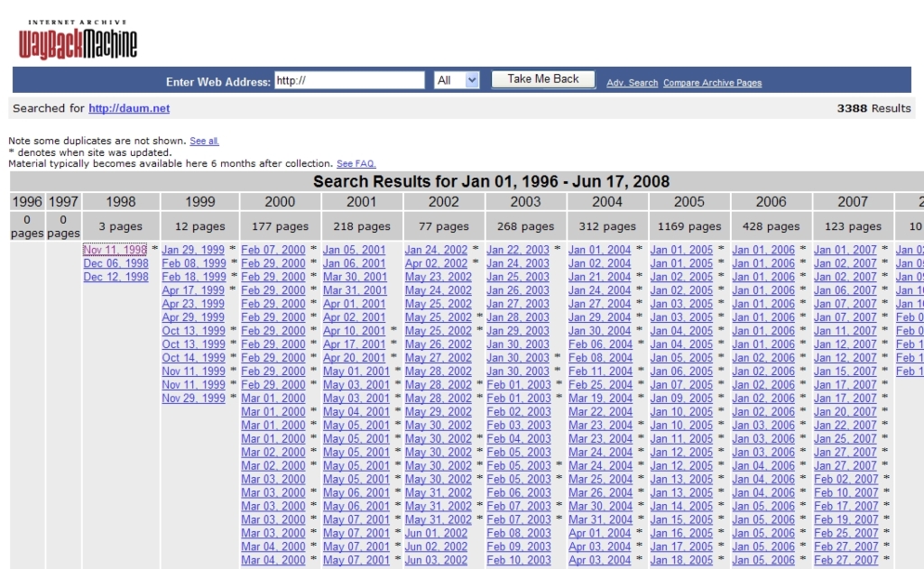Go to the Jun 01, 2002 capture
The height and width of the screenshot is (569, 924).
[436, 533]
